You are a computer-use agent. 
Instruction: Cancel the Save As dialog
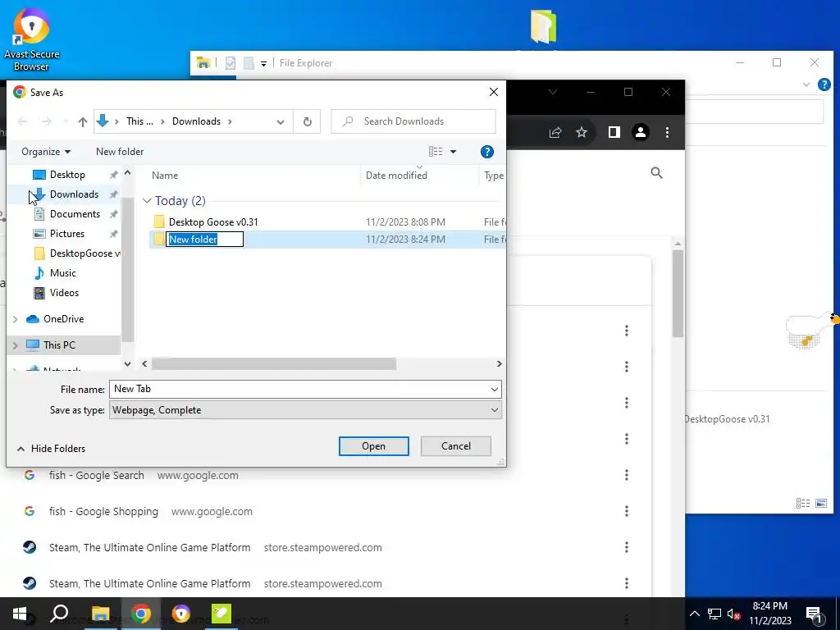click(x=456, y=446)
